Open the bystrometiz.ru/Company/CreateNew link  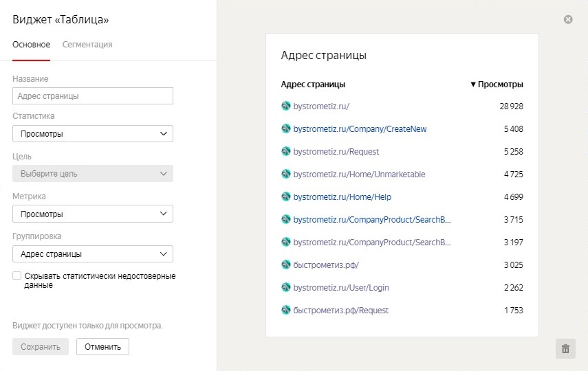pos(360,129)
